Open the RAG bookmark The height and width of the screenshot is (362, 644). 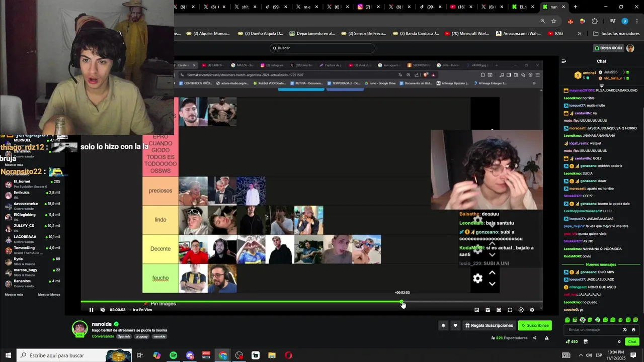coord(555,34)
